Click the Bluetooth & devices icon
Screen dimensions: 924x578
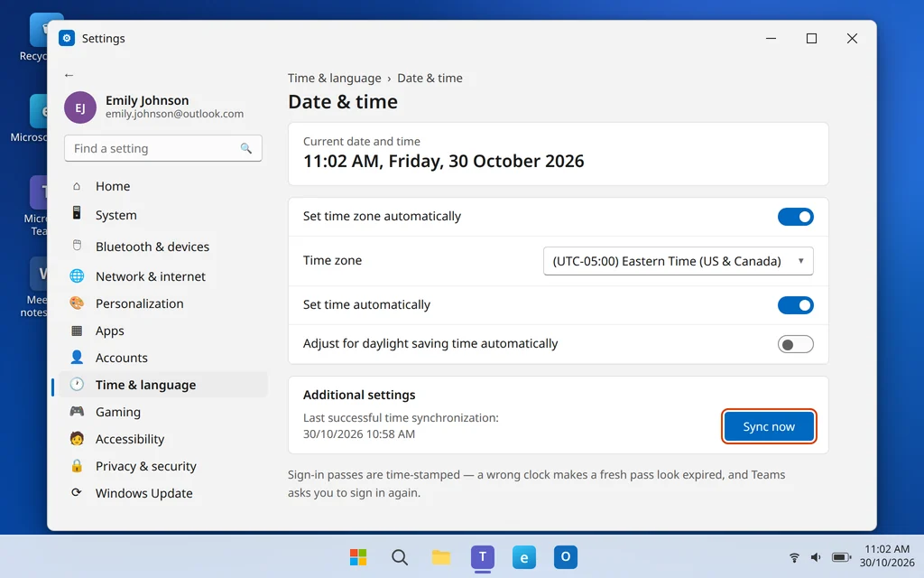pyautogui.click(x=77, y=246)
